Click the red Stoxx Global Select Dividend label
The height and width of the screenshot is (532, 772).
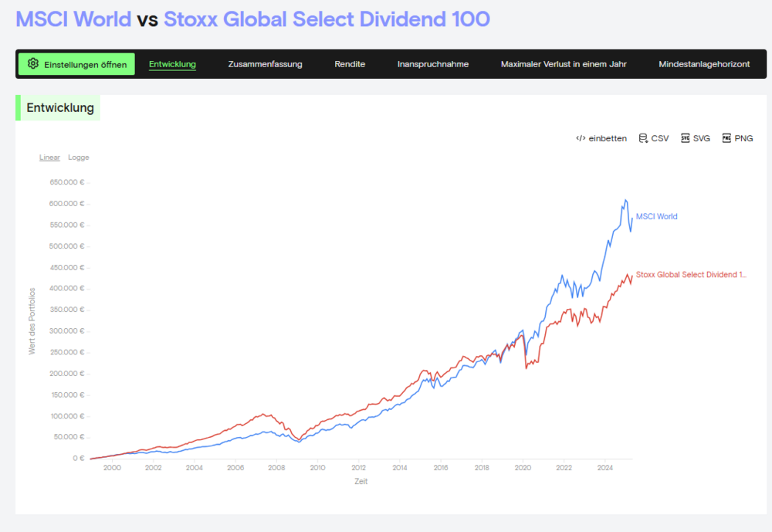click(691, 275)
